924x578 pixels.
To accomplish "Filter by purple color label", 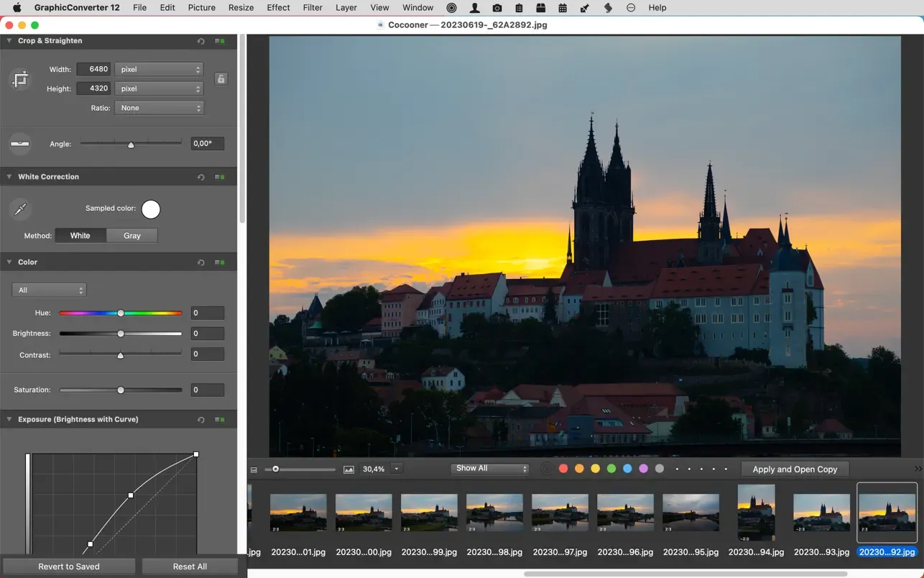I will (644, 469).
